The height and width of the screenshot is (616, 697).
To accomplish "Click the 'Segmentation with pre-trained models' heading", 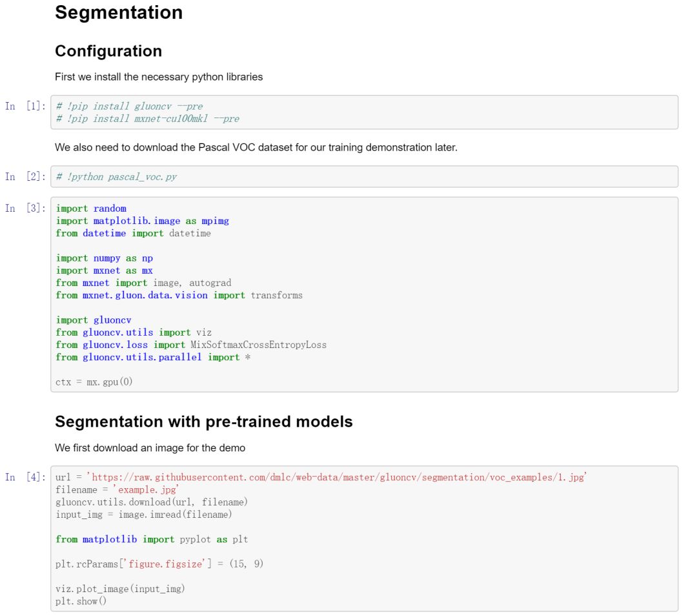I will point(204,422).
